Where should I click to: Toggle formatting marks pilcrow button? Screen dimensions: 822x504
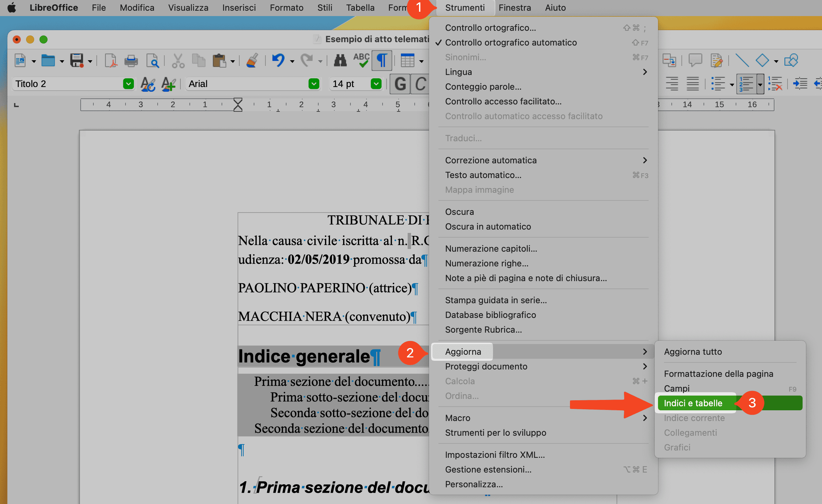(382, 61)
